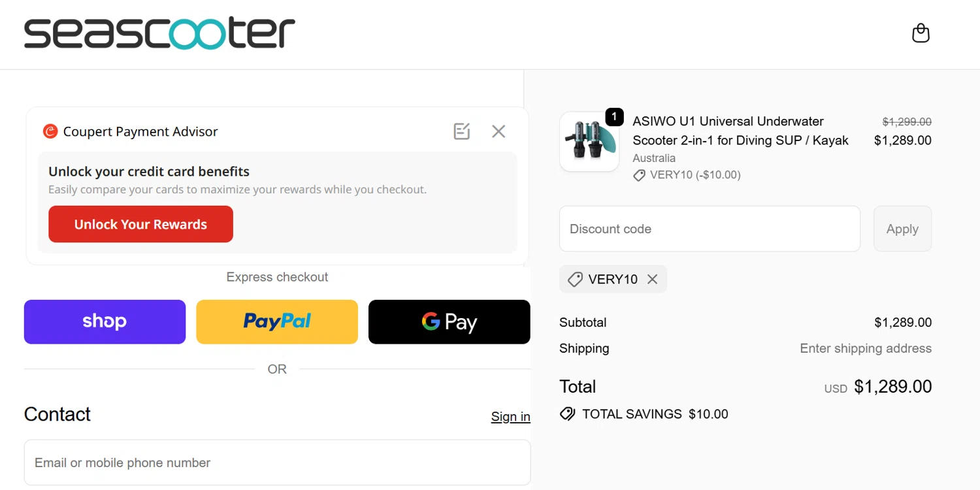The image size is (980, 490).
Task: Click the Discount code input field
Action: pyautogui.click(x=710, y=229)
